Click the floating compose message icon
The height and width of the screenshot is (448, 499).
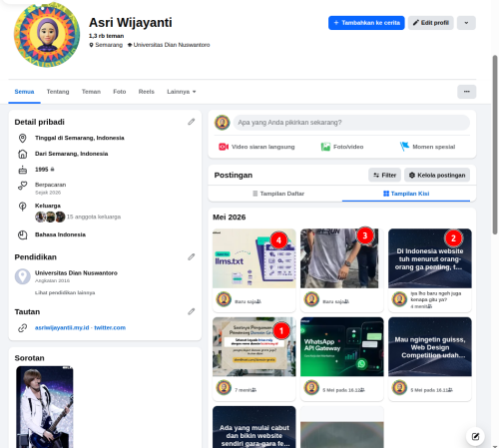click(475, 436)
